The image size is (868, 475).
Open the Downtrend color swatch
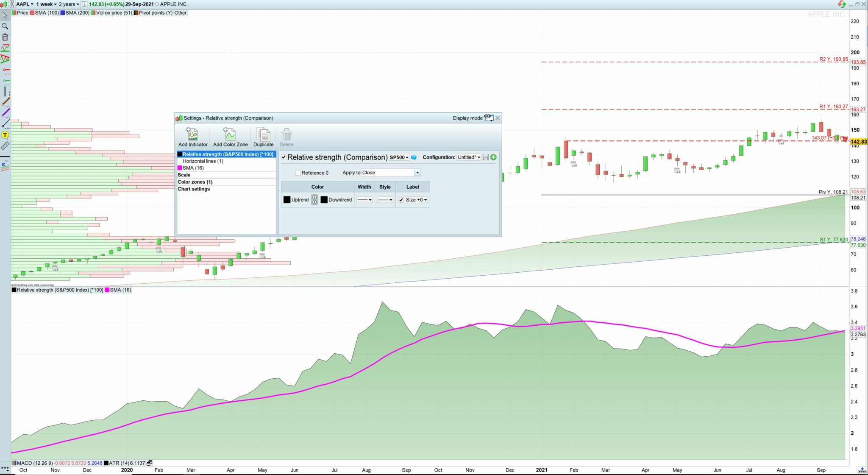324,200
